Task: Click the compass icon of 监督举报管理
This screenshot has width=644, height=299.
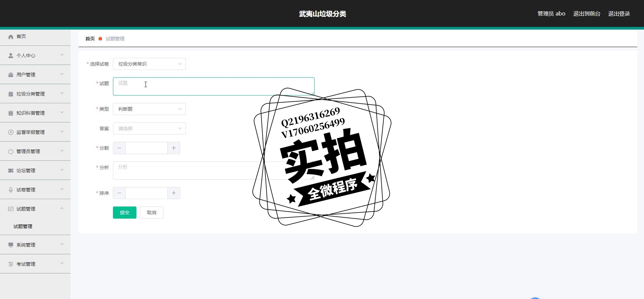Action: pos(11,132)
